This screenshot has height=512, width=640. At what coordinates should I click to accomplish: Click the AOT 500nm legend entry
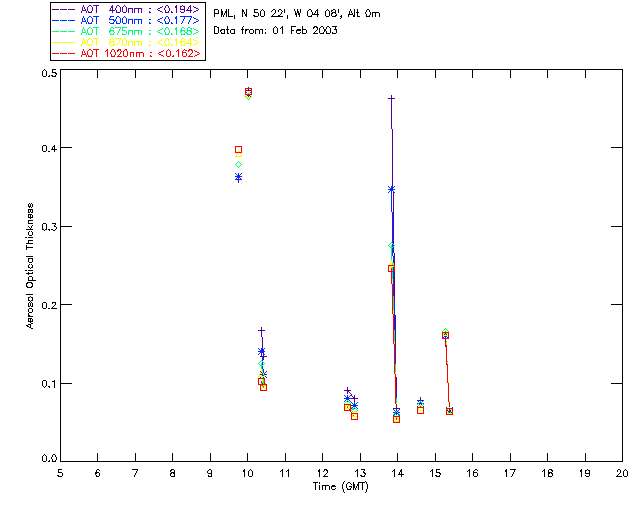(127, 20)
